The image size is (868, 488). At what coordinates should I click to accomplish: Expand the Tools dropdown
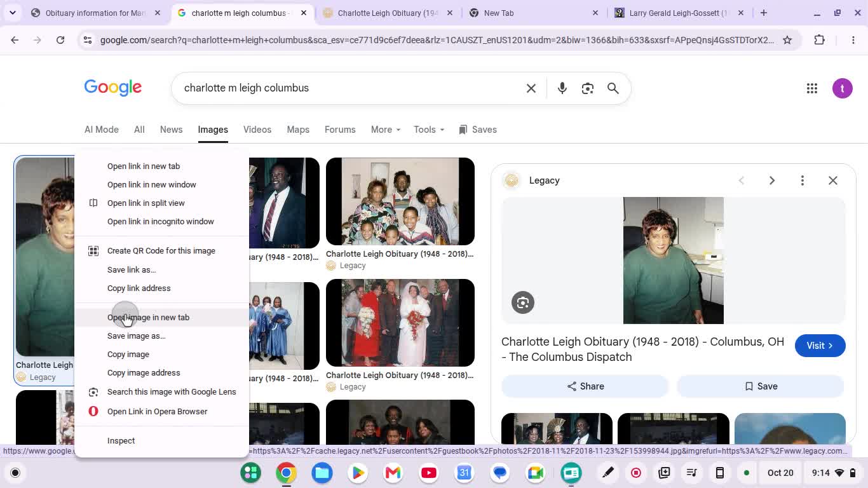coord(429,130)
